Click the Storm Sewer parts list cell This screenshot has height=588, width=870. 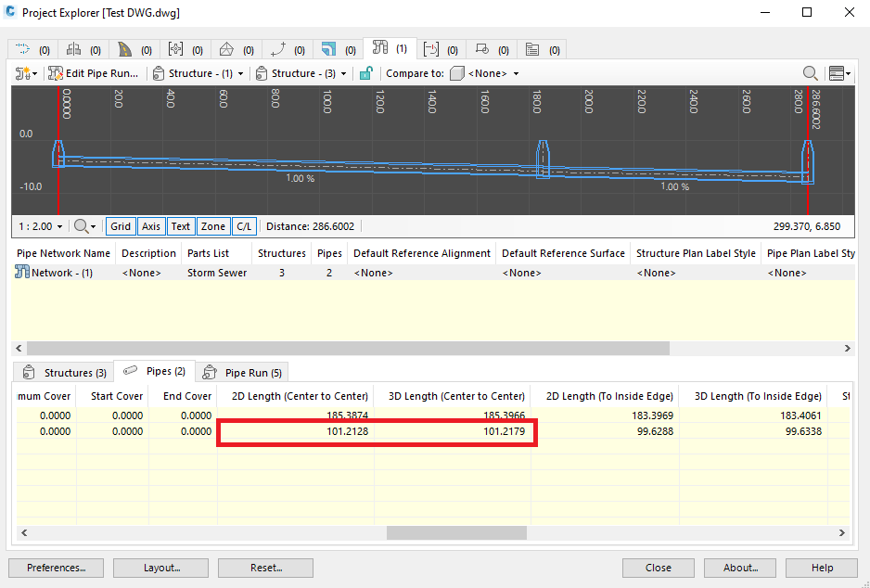tap(217, 273)
